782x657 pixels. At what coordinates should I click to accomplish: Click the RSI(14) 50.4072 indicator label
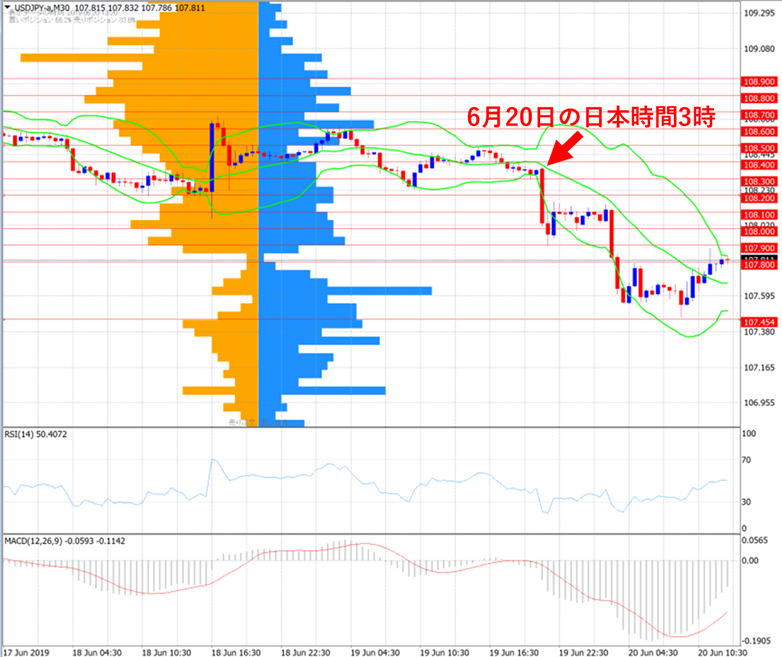[x=36, y=435]
